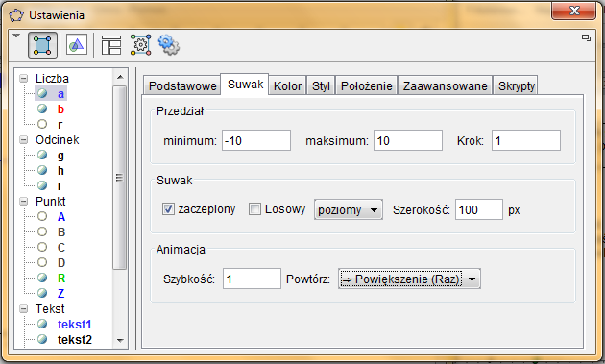Uncheck the zaczepiony checkbox

coord(168,209)
